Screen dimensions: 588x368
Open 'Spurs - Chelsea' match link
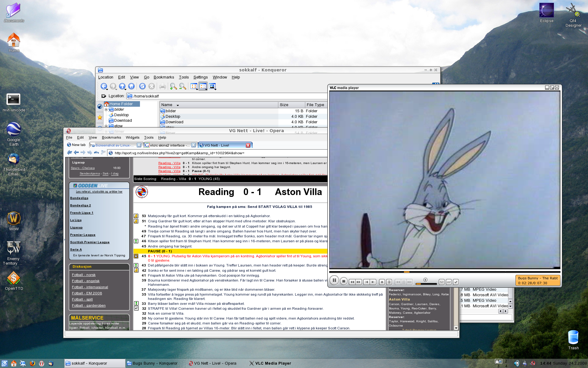pyautogui.click(x=83, y=168)
